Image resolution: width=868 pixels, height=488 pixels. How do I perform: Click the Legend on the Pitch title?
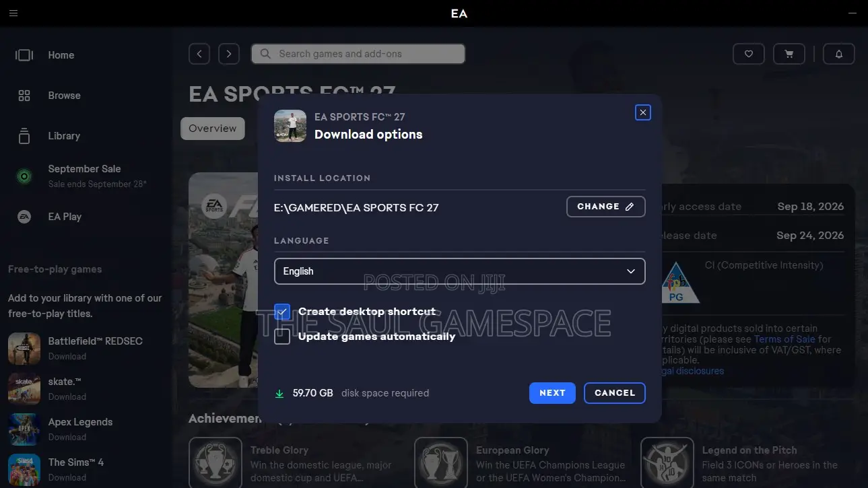(749, 450)
